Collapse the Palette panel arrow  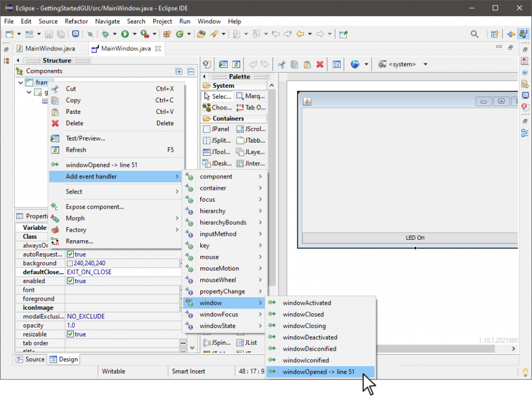204,76
